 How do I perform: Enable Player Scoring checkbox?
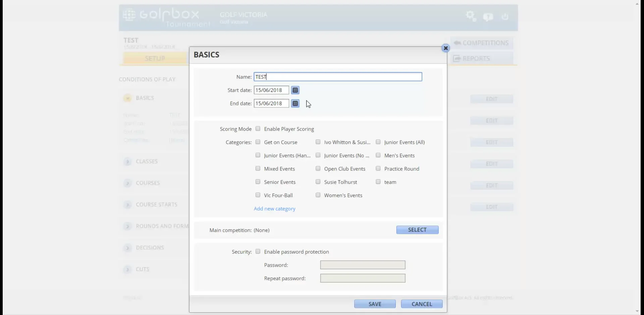click(x=258, y=129)
